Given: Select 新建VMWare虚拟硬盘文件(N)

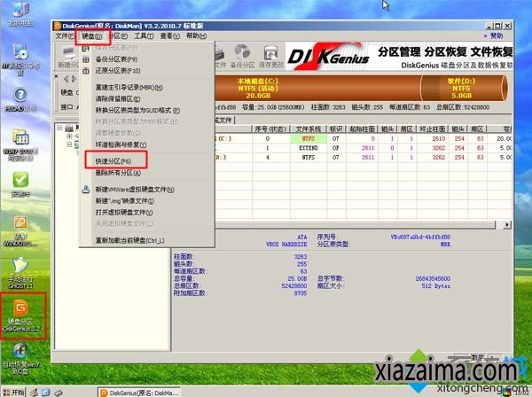Looking at the screenshot, I should pos(135,190).
